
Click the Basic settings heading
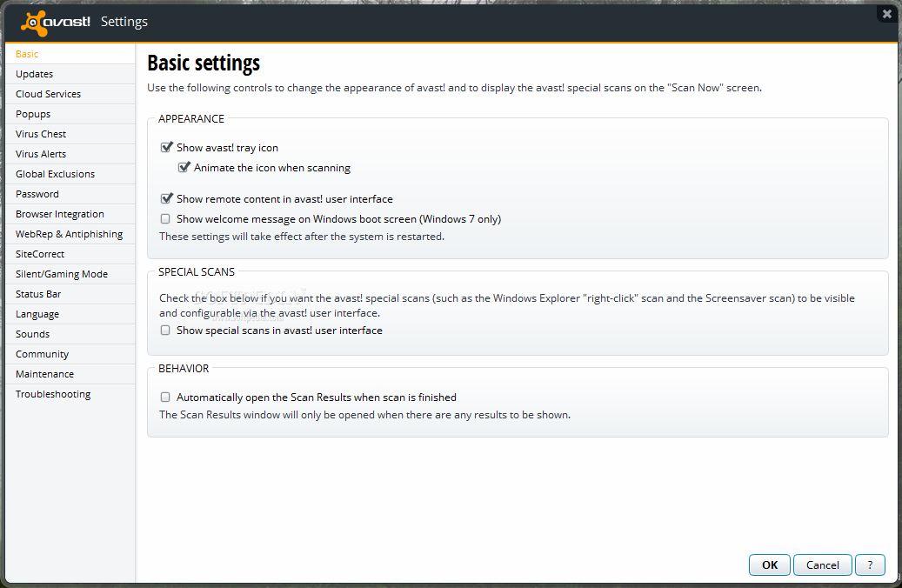pyautogui.click(x=204, y=63)
